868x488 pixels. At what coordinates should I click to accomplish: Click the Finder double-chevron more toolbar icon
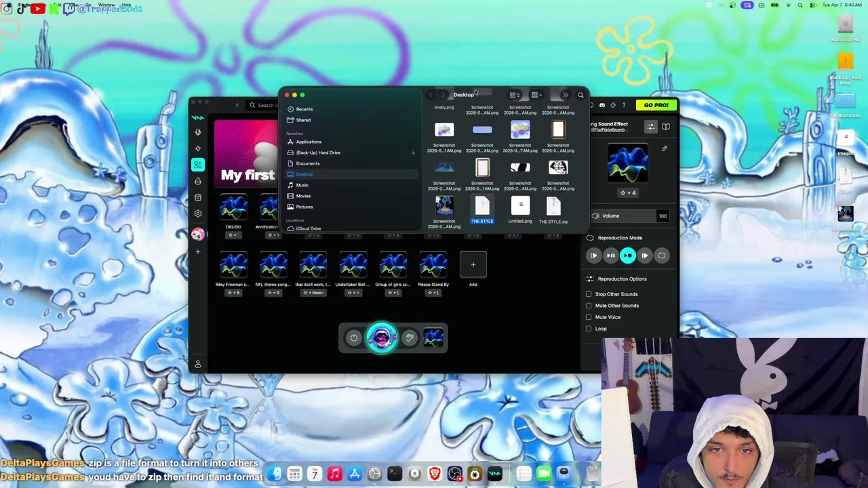[565, 95]
